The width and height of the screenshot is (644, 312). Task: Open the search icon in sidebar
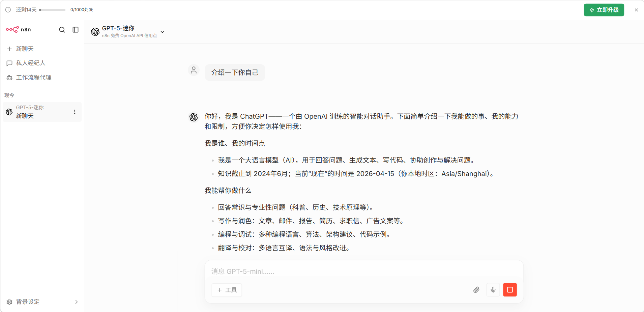[62, 30]
